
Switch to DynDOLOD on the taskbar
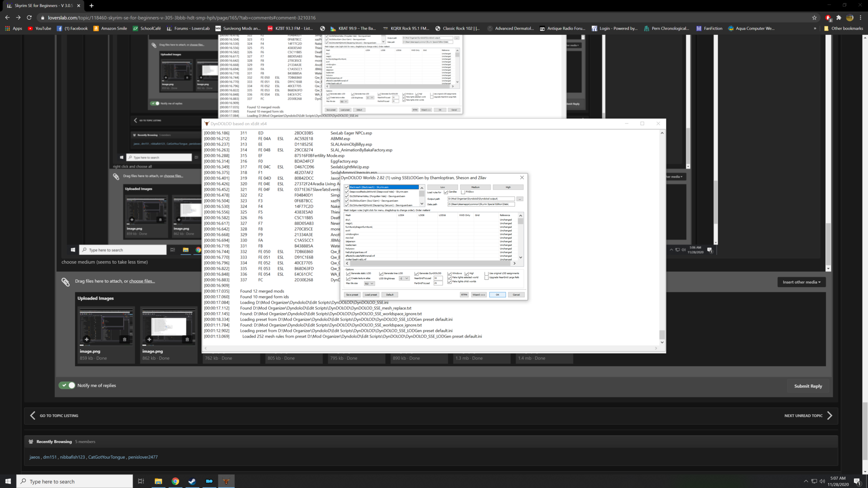(226, 481)
